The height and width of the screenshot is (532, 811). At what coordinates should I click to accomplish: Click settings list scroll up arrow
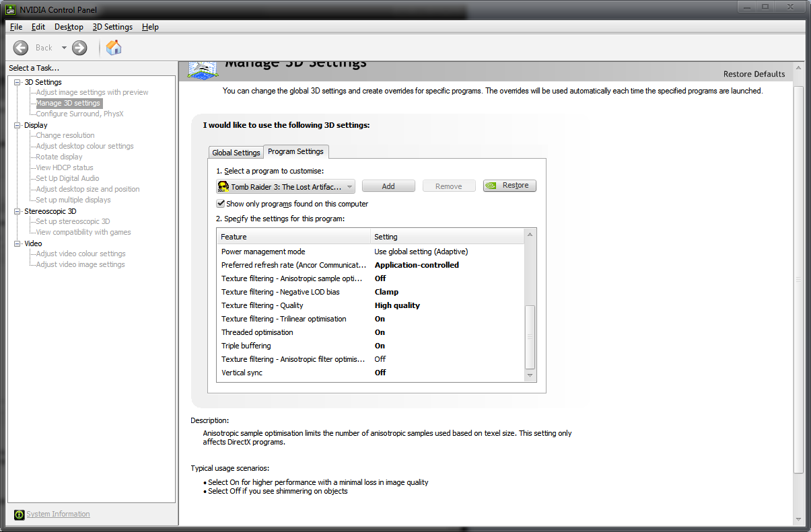[x=530, y=235]
